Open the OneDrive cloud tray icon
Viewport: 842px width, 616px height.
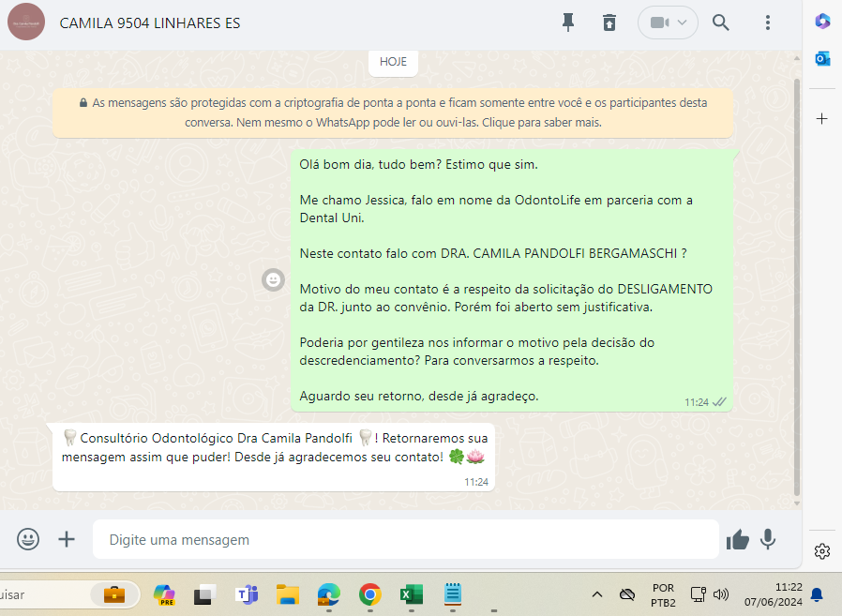click(x=626, y=594)
